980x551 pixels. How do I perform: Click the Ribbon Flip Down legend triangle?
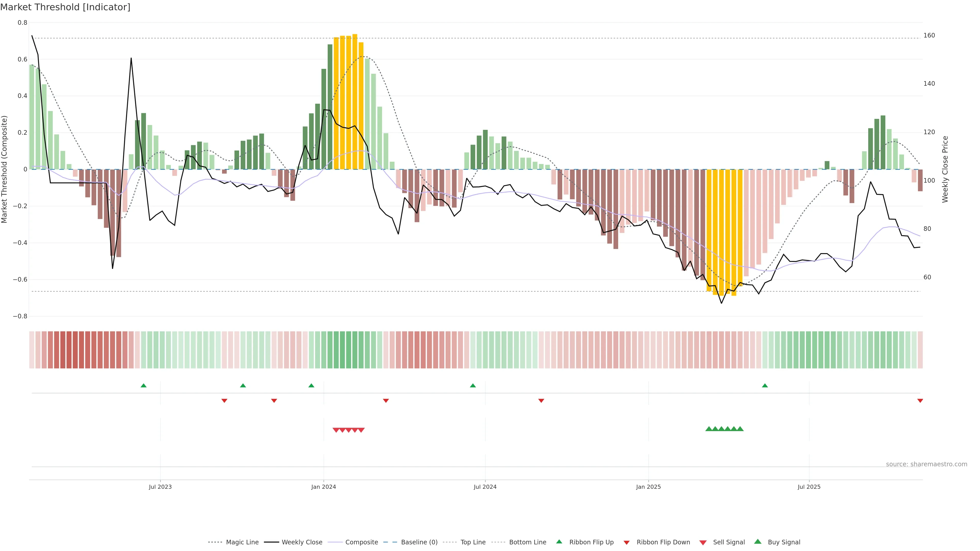pyautogui.click(x=627, y=543)
